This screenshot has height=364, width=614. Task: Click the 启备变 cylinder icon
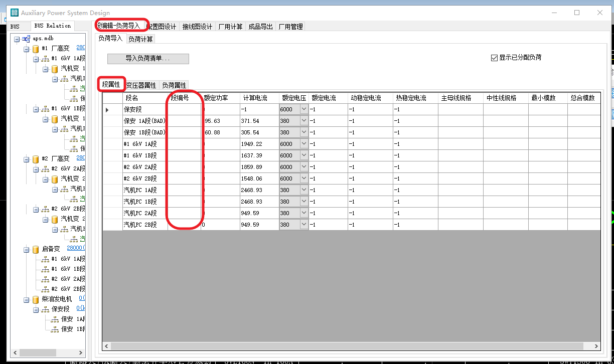coord(36,249)
